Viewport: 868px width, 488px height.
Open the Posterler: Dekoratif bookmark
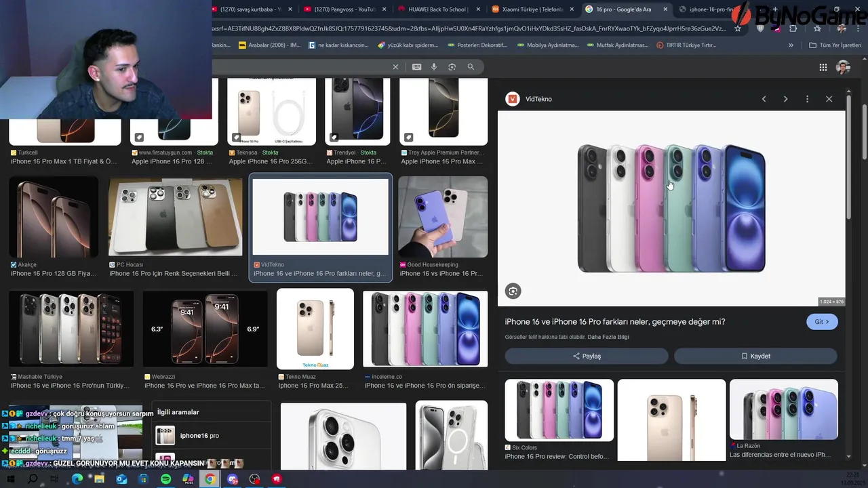coord(477,45)
